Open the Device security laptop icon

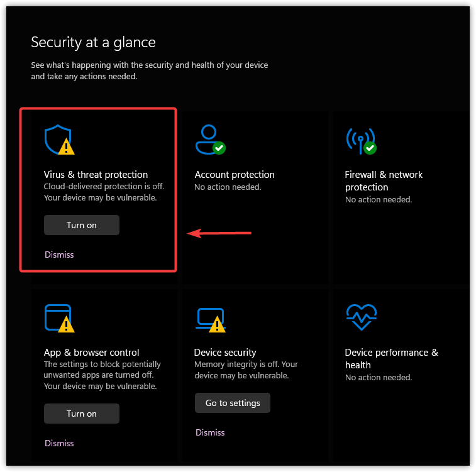point(209,318)
